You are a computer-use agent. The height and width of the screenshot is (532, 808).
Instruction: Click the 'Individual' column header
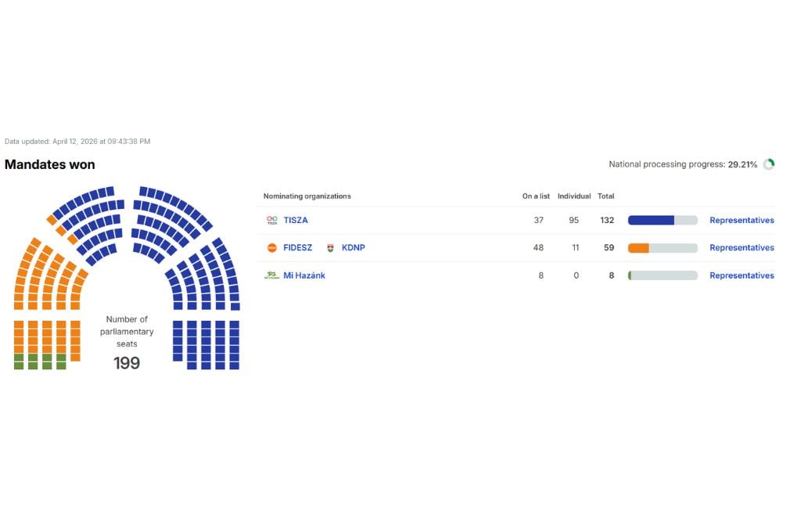574,196
